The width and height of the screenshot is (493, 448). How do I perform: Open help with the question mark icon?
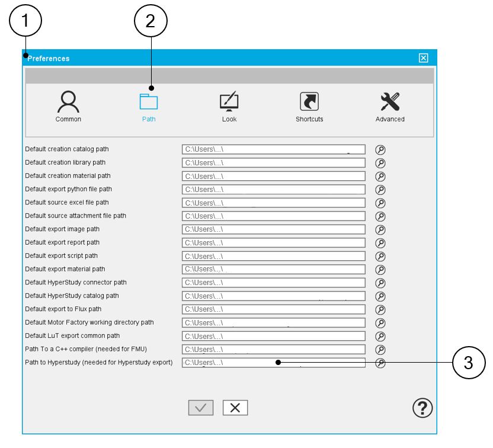tap(422, 408)
